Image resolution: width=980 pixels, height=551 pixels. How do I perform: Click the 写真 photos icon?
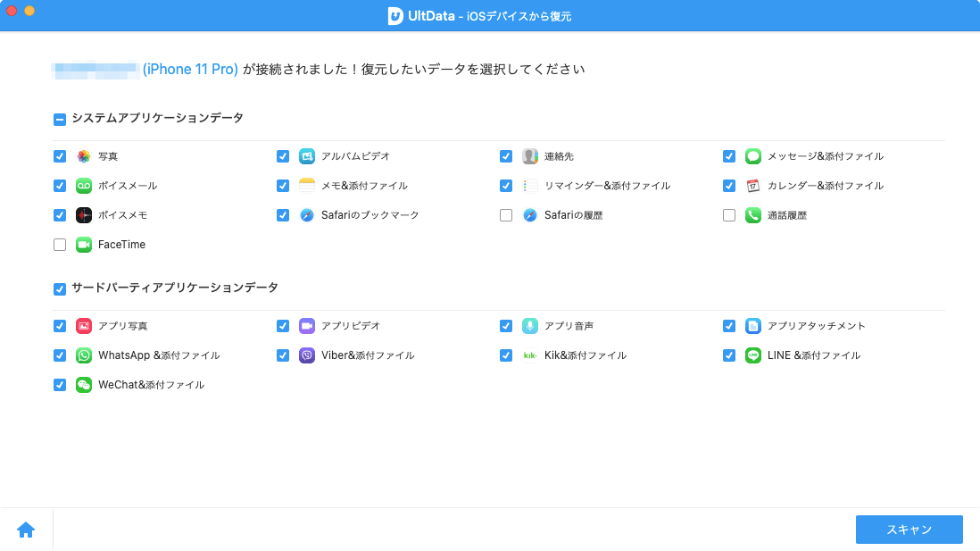pyautogui.click(x=84, y=156)
